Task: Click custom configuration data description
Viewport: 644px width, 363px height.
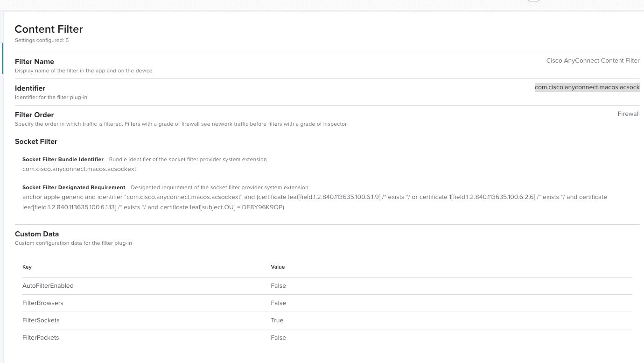Action: coord(73,243)
